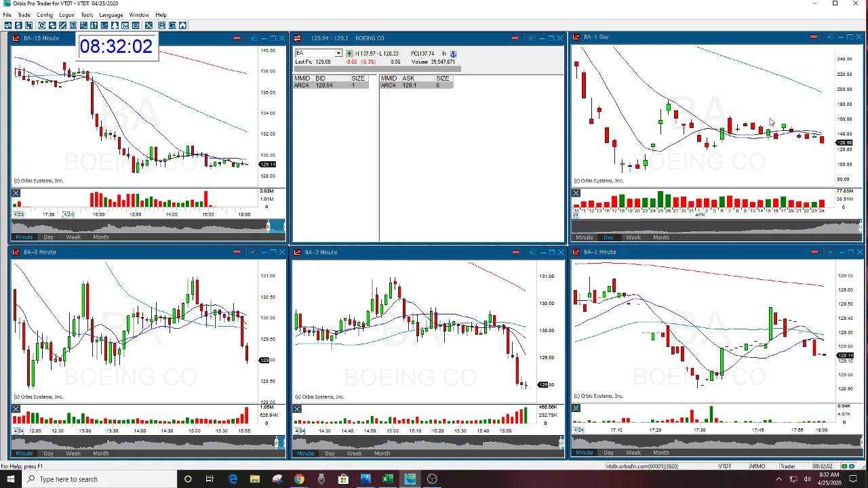The height and width of the screenshot is (488, 868).
Task: Switch the BA--1 Day chart to Month
Action: coord(661,237)
